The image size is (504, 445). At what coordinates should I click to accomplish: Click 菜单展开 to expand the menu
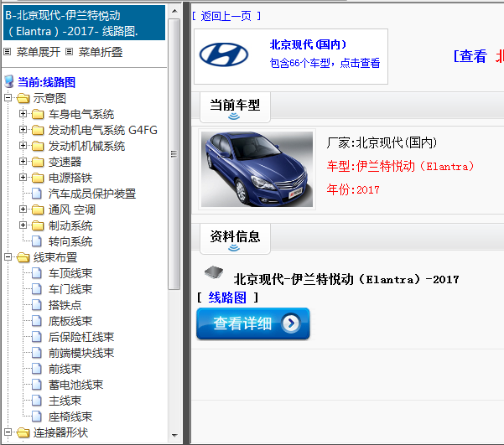[39, 52]
